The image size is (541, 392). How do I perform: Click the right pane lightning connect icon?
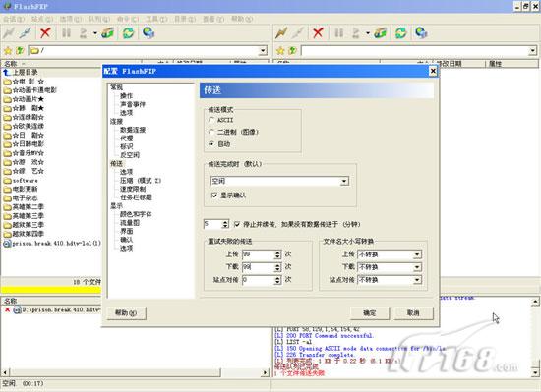tap(281, 33)
